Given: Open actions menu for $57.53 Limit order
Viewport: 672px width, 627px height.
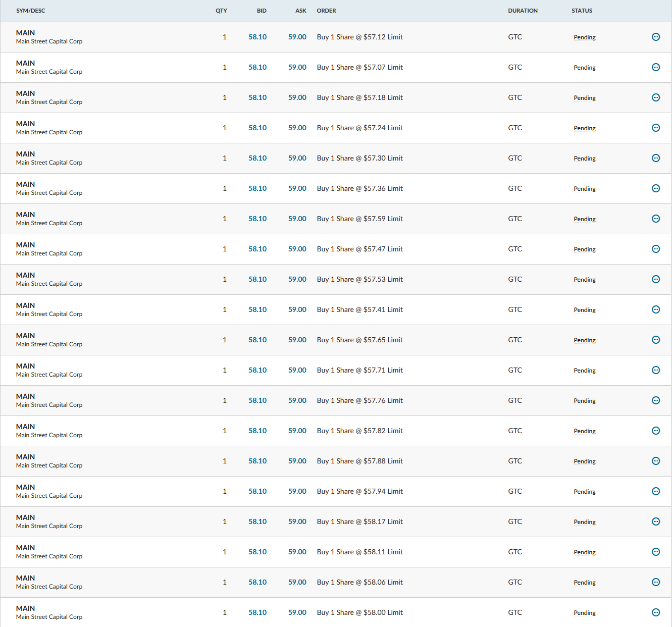Looking at the screenshot, I should pyautogui.click(x=656, y=279).
